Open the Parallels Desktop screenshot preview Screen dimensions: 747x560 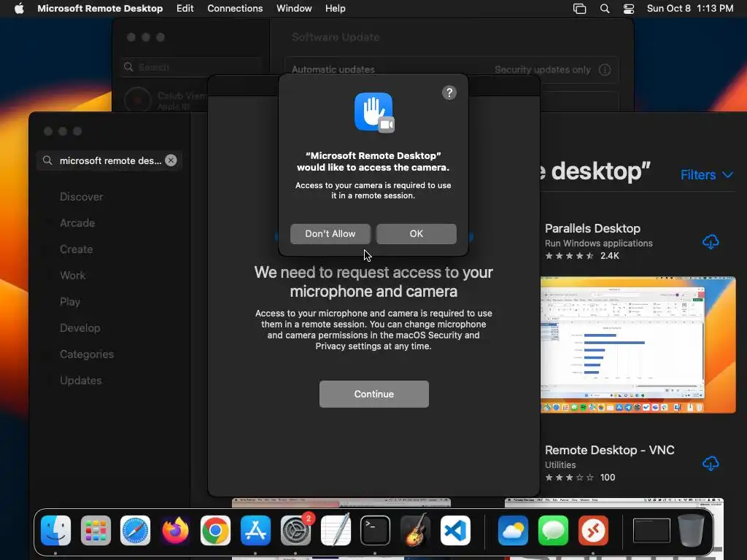tap(638, 344)
